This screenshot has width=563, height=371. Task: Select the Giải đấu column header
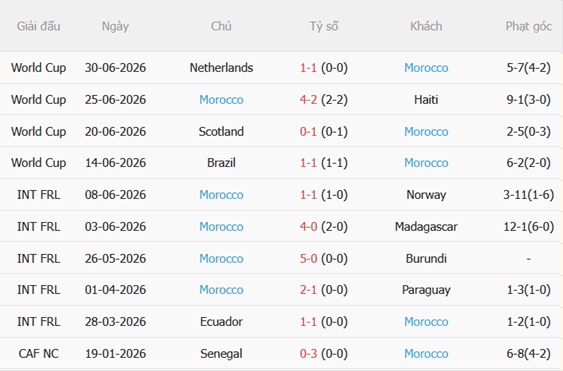point(38,26)
